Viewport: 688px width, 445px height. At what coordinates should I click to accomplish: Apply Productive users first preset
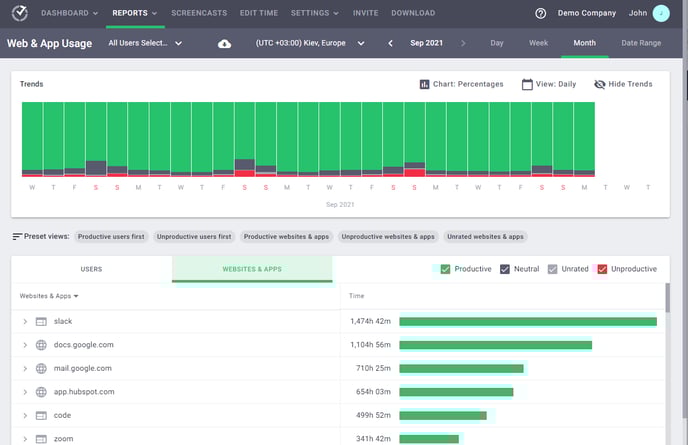point(111,237)
